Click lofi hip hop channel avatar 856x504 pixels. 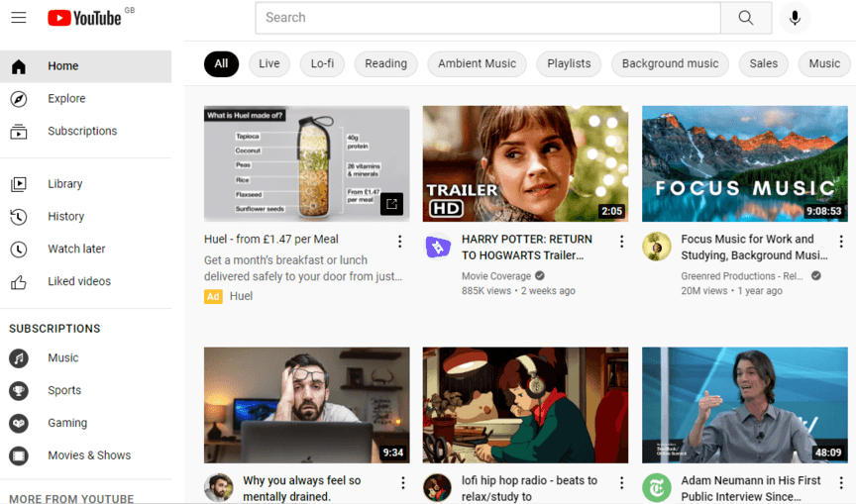(x=438, y=487)
